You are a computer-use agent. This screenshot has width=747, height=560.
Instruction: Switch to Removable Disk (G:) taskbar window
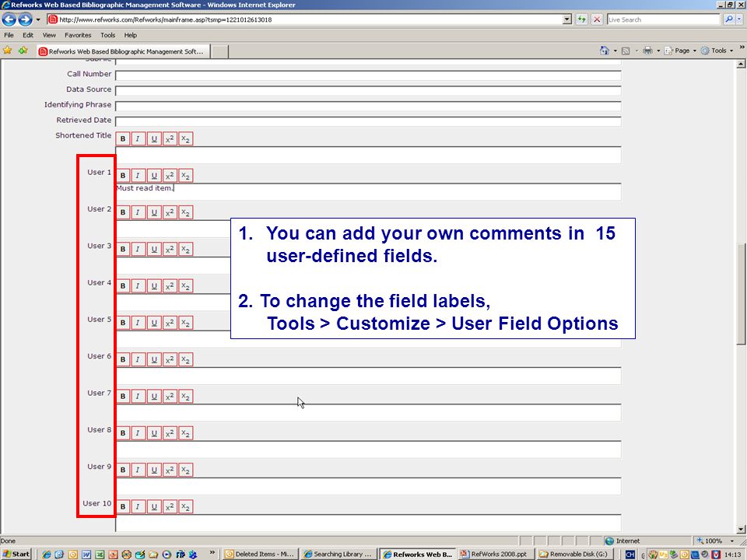point(574,554)
